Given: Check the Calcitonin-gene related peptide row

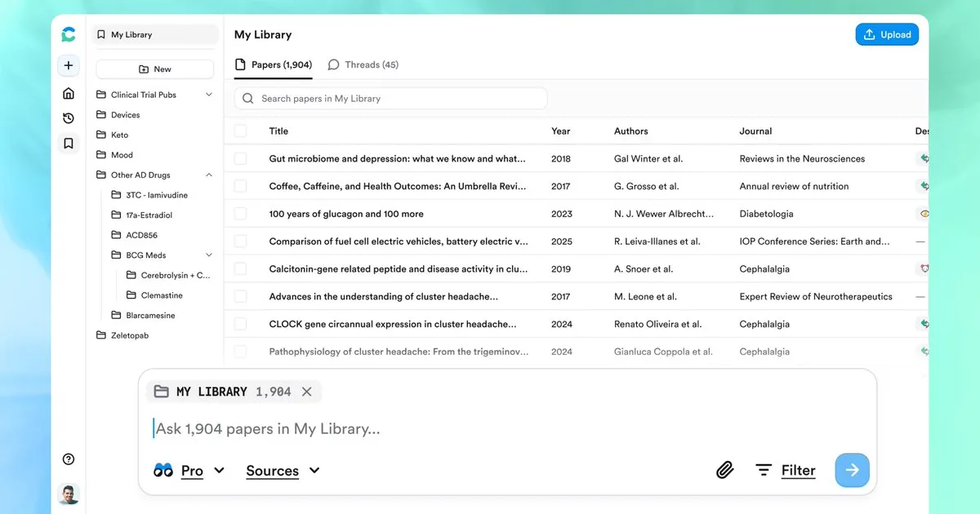Looking at the screenshot, I should click(x=240, y=269).
